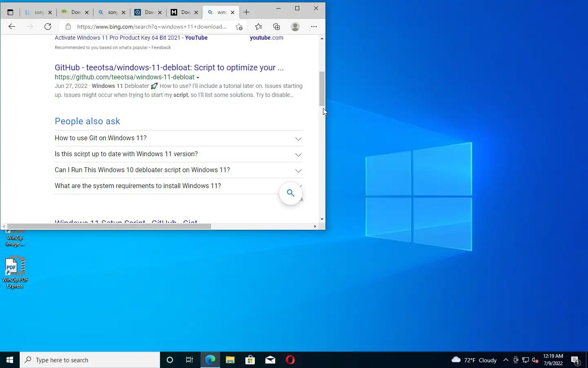Image resolution: width=588 pixels, height=368 pixels.
Task: Open weather widget 72°F Cloudy
Action: pos(474,360)
